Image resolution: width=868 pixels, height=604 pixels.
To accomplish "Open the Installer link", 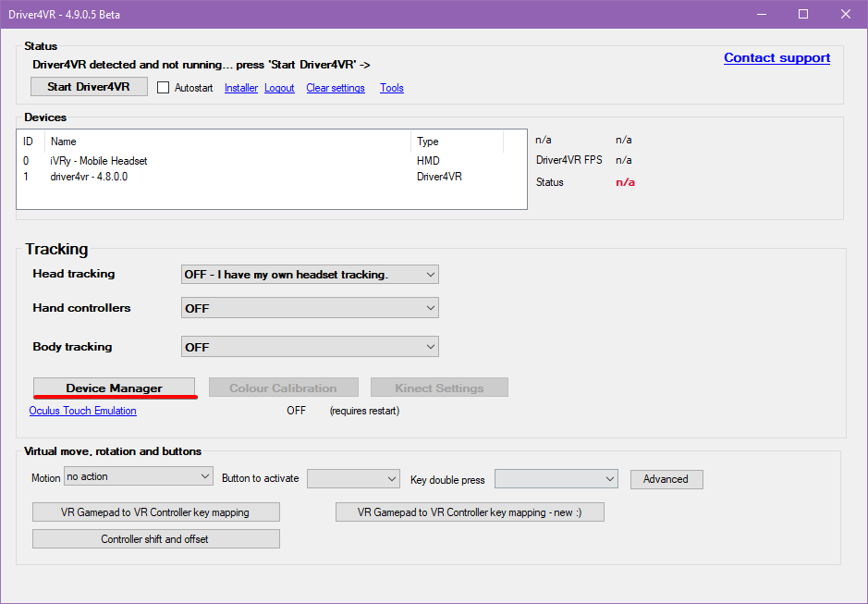I will (x=241, y=88).
